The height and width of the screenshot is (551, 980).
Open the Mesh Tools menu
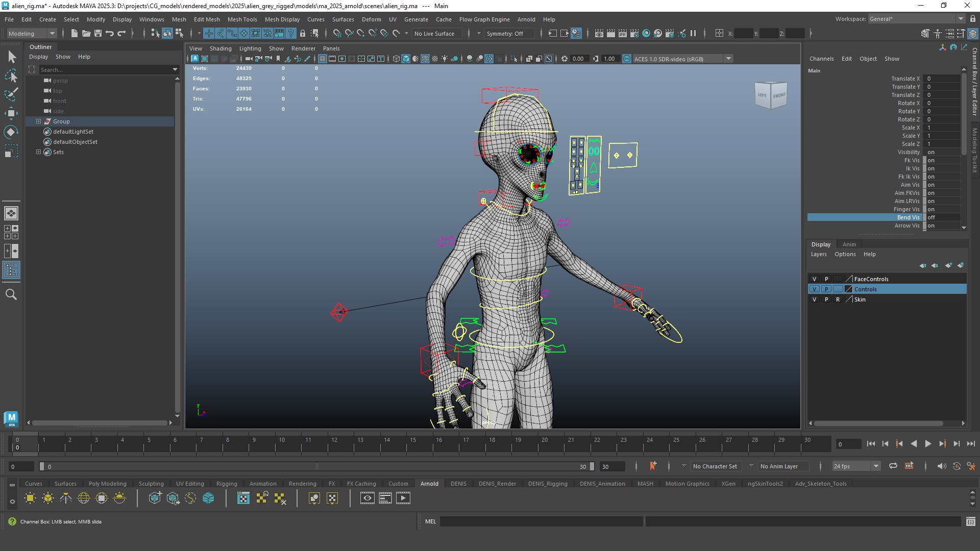242,19
